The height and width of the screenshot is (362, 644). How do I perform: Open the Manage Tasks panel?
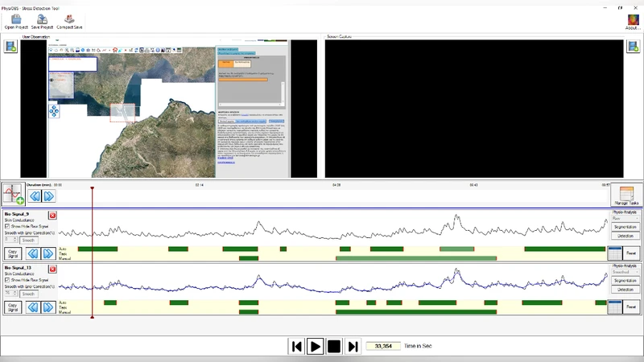tap(625, 195)
